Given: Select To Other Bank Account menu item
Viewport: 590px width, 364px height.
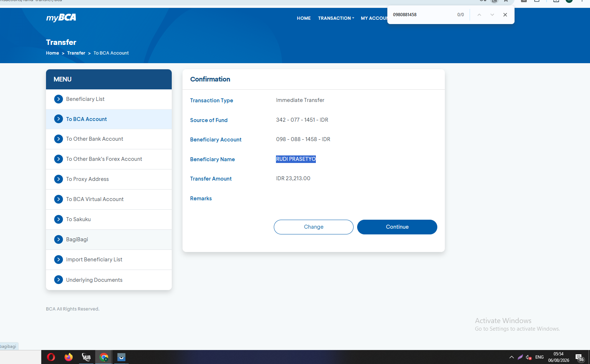Looking at the screenshot, I should click(x=109, y=139).
